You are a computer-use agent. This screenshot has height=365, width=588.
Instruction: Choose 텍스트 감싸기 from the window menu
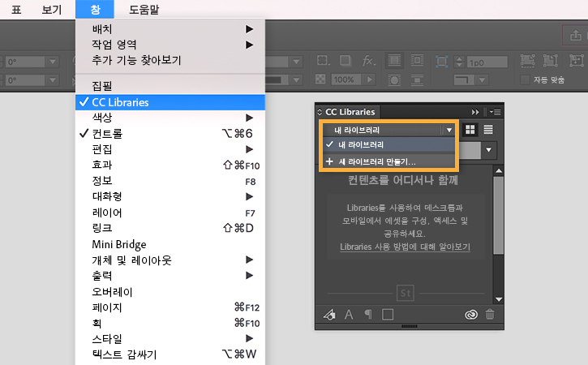[170, 354]
